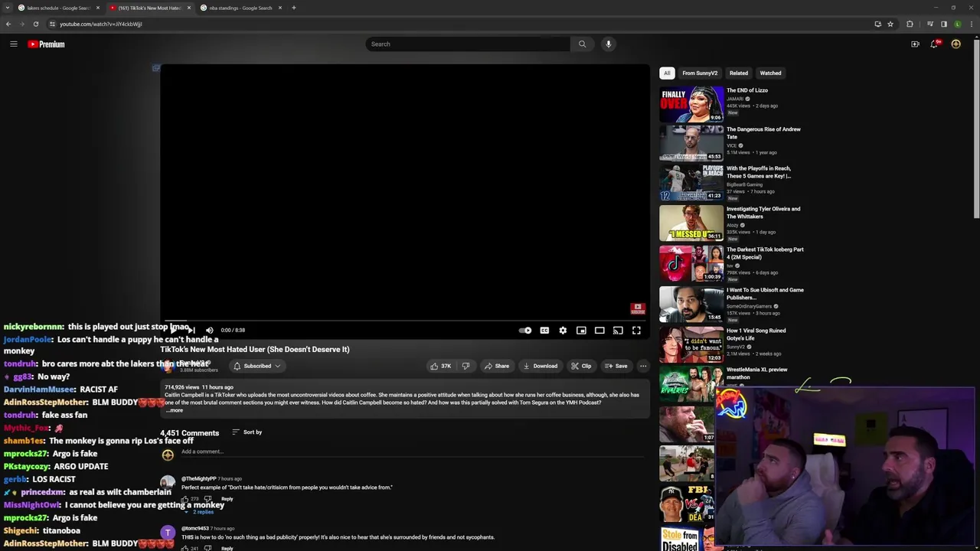Expand the description with ...more
Screen dimensions: 980x551
pyautogui.click(x=175, y=411)
